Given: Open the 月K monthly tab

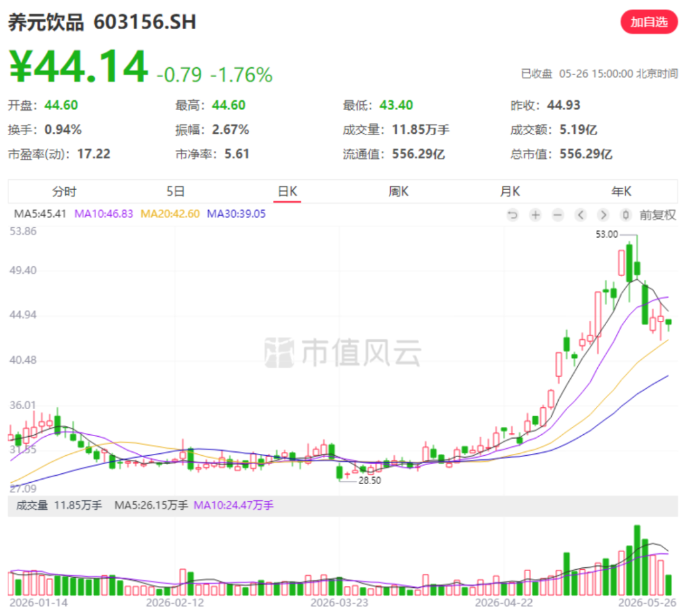Looking at the screenshot, I should click(x=510, y=192).
